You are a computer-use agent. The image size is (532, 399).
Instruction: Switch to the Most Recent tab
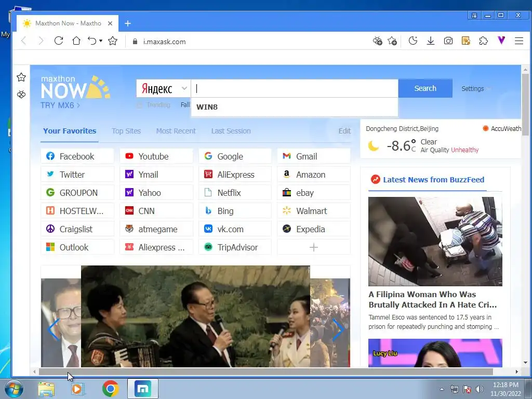pos(176,131)
